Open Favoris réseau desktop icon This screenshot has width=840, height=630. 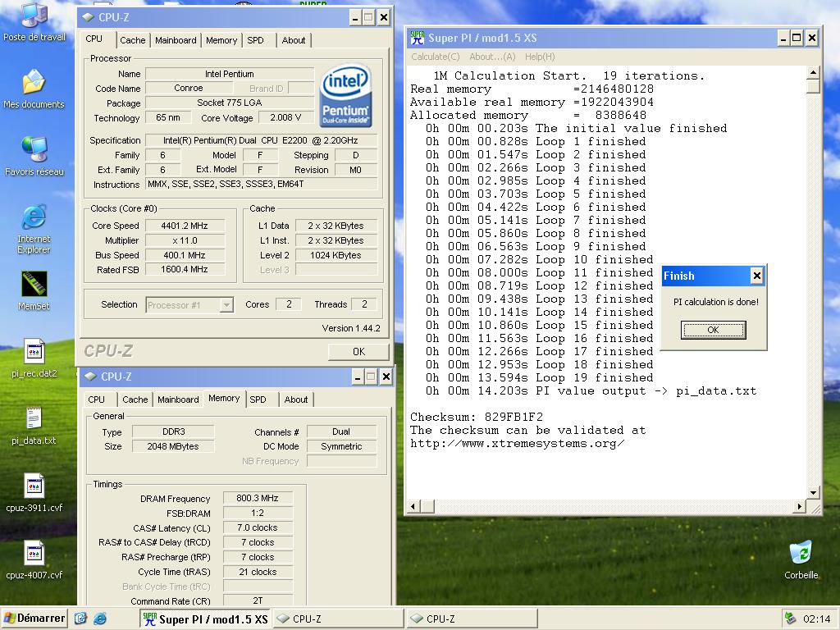[x=34, y=157]
